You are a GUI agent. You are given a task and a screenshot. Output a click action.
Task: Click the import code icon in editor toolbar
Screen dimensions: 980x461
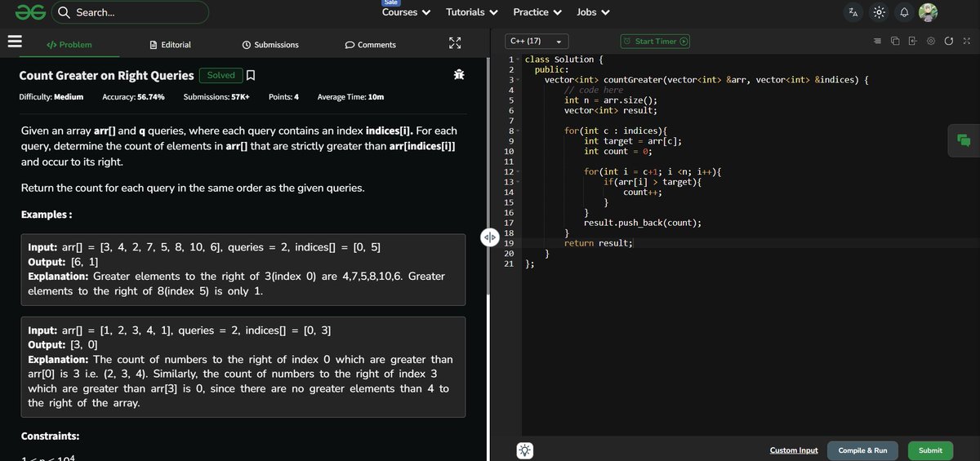[912, 41]
